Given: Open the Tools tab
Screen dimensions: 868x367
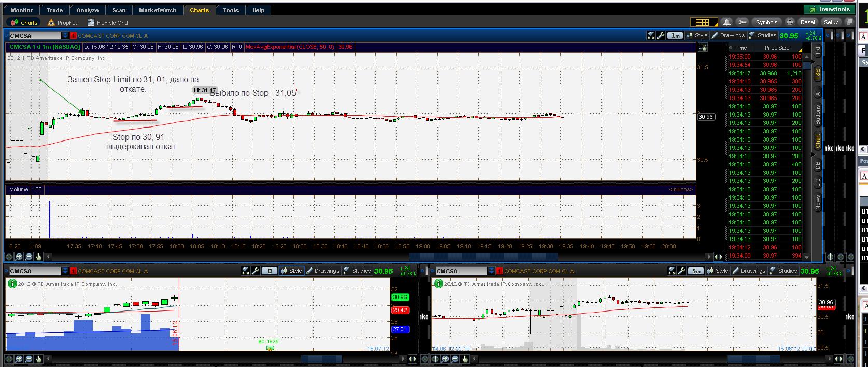Looking at the screenshot, I should [231, 10].
